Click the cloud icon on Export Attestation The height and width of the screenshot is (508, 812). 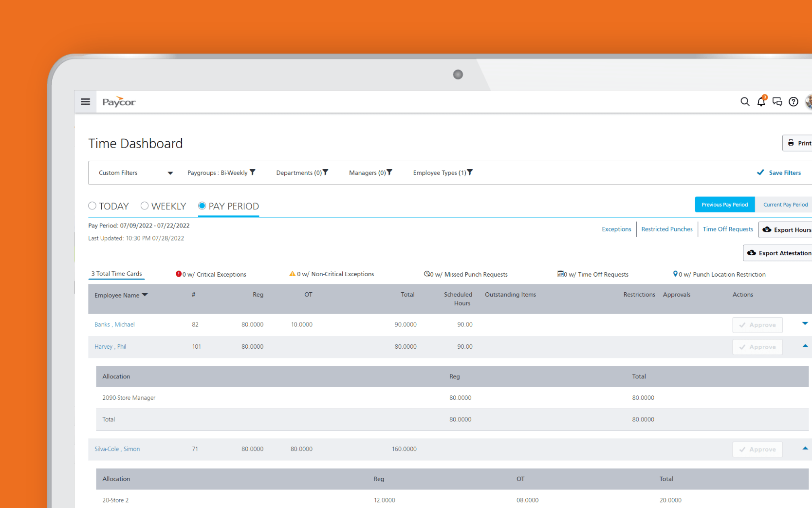click(752, 253)
